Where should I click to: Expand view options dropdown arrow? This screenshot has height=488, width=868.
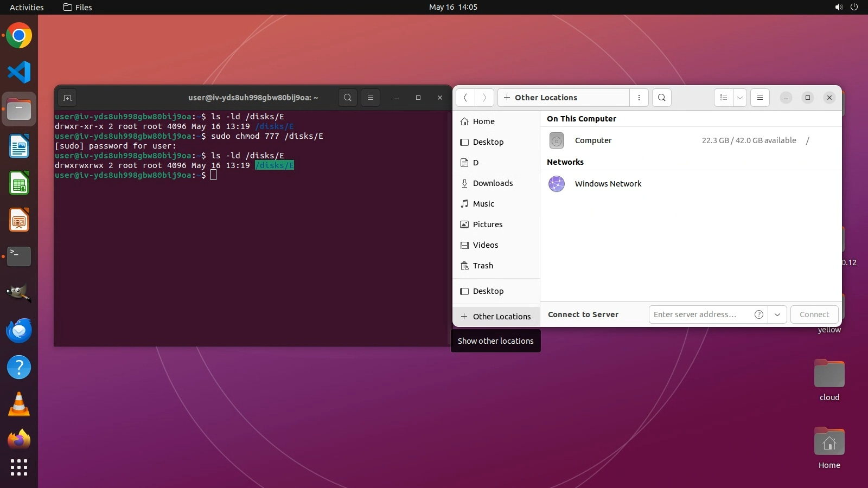739,98
